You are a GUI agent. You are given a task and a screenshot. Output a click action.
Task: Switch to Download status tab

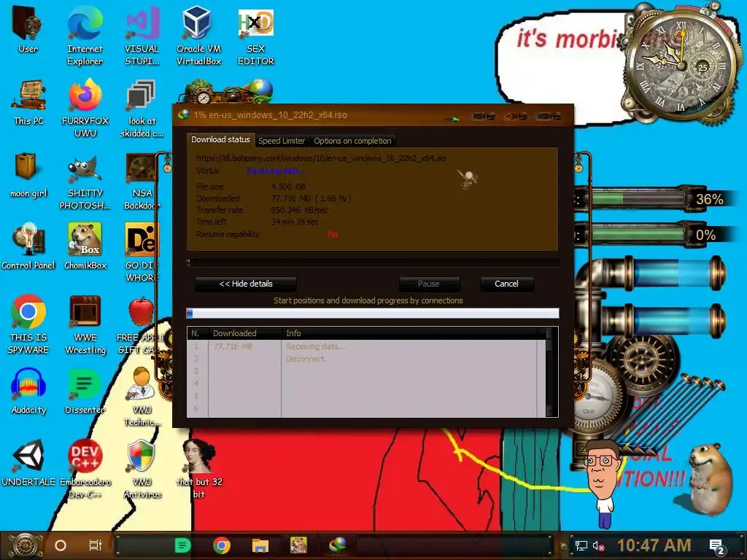click(220, 139)
